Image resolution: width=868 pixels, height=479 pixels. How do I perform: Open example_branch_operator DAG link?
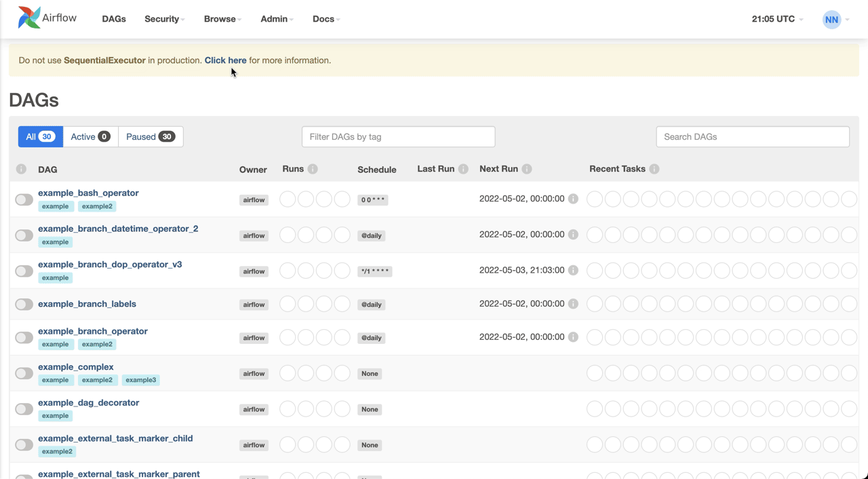pyautogui.click(x=93, y=331)
